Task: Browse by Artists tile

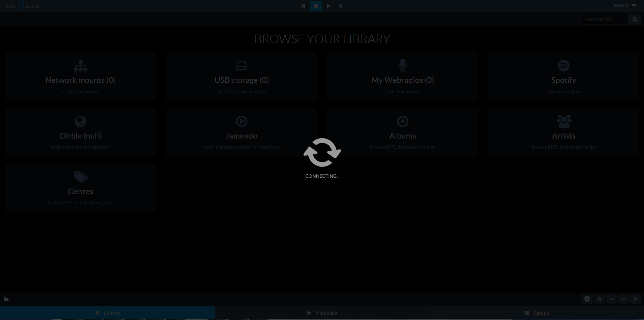Action: point(563,132)
